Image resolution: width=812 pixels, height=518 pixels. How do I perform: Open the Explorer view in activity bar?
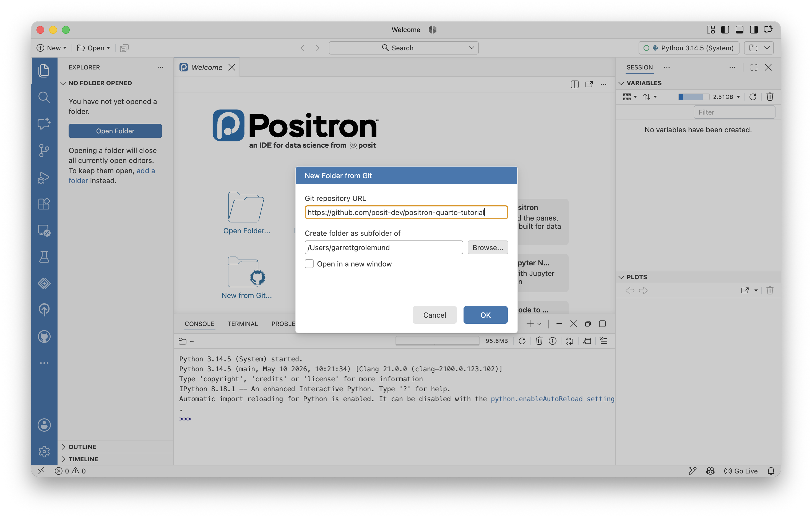coord(44,71)
